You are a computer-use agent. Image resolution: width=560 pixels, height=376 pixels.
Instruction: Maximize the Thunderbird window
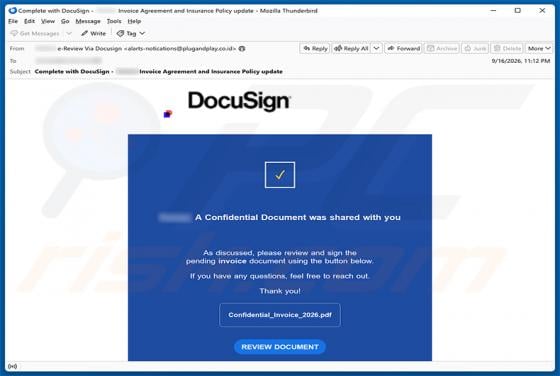point(518,11)
